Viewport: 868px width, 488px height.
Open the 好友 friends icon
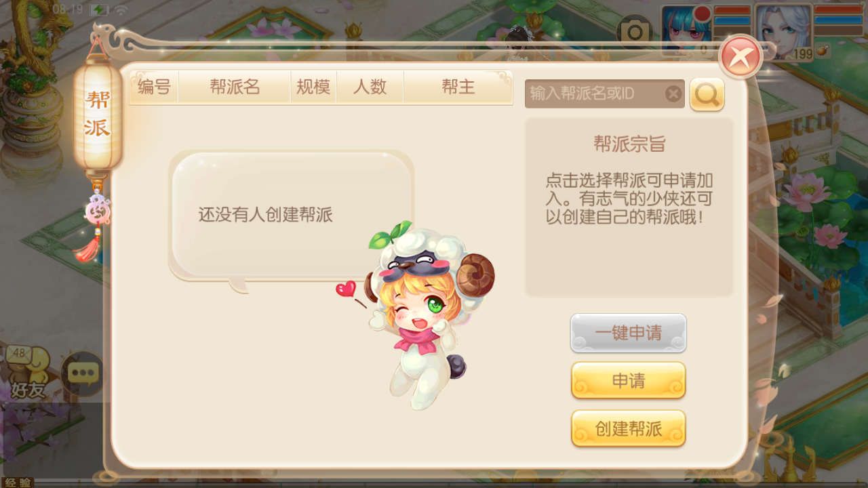(x=28, y=372)
